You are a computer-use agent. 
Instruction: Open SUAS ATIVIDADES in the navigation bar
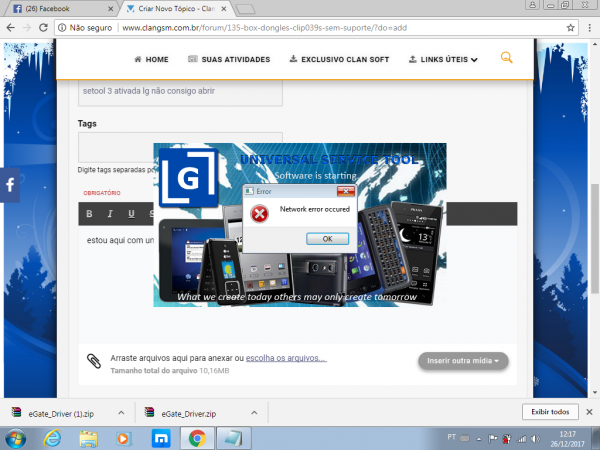pyautogui.click(x=229, y=59)
